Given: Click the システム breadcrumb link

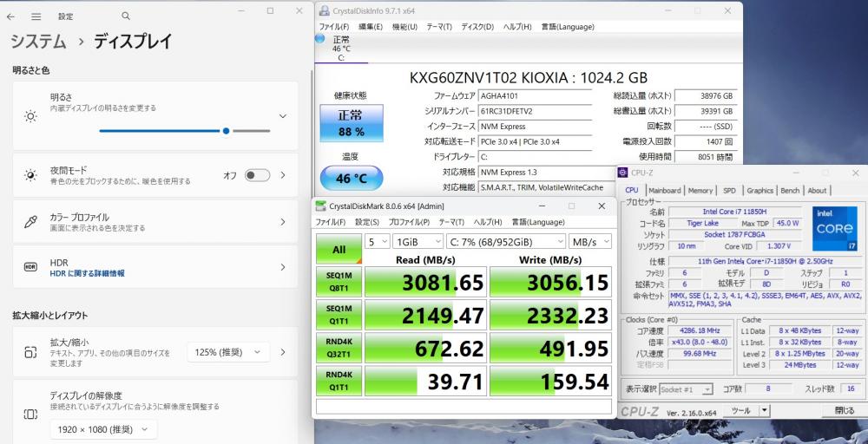Looking at the screenshot, I should (x=39, y=42).
